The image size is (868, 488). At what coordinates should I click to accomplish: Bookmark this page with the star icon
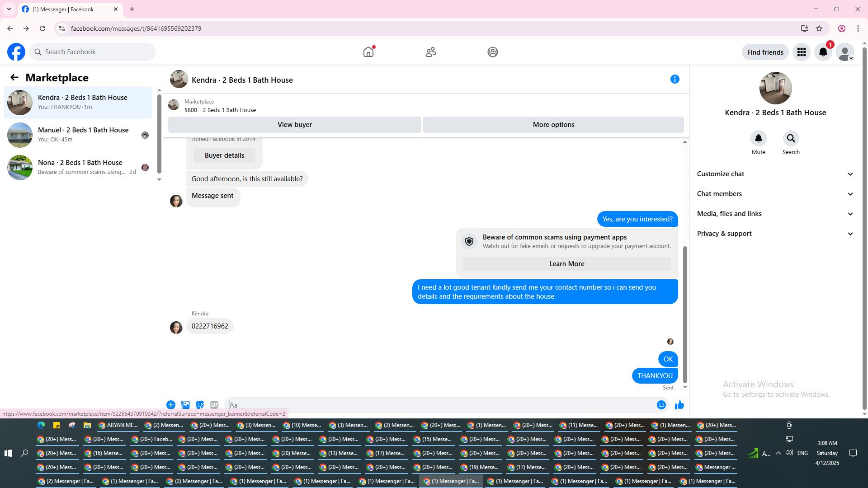(x=819, y=28)
